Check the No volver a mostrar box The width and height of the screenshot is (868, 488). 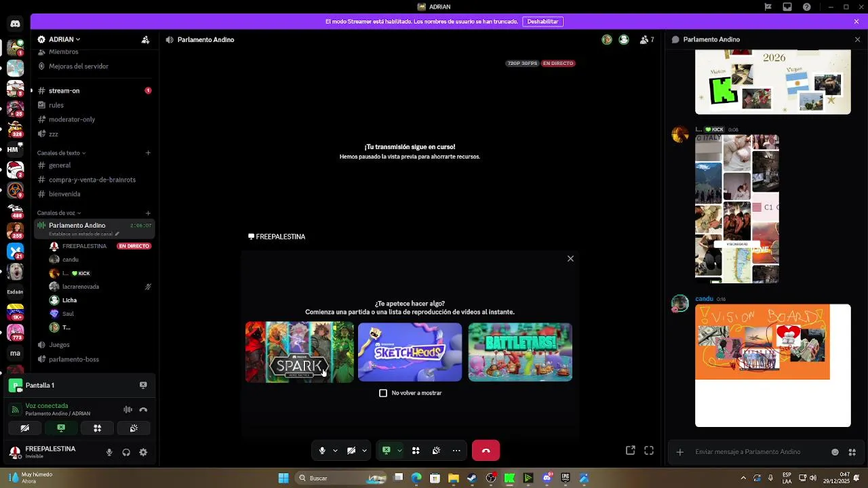[383, 393]
